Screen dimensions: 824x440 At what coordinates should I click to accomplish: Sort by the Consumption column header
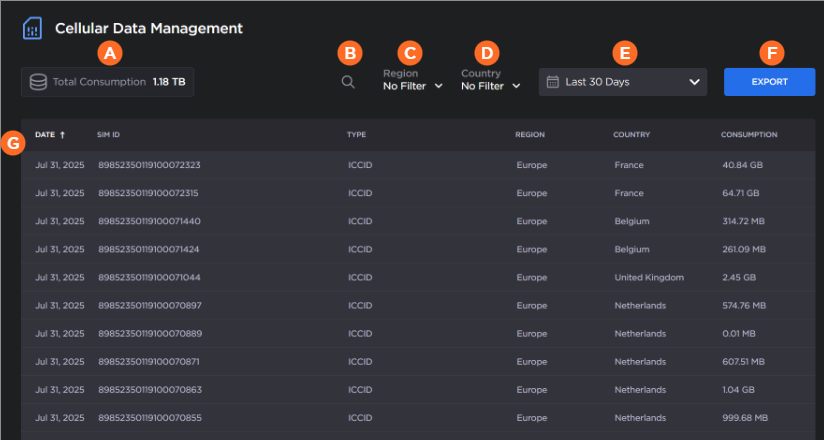coord(749,134)
